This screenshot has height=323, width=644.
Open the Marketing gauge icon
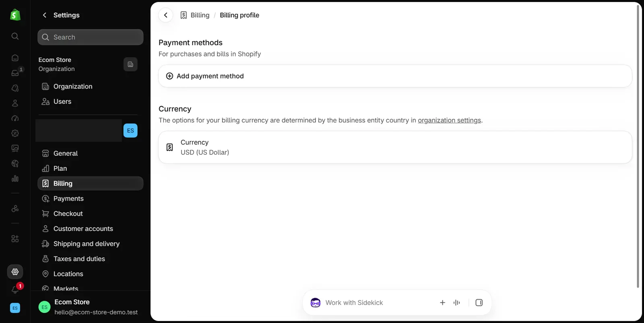[15, 118]
